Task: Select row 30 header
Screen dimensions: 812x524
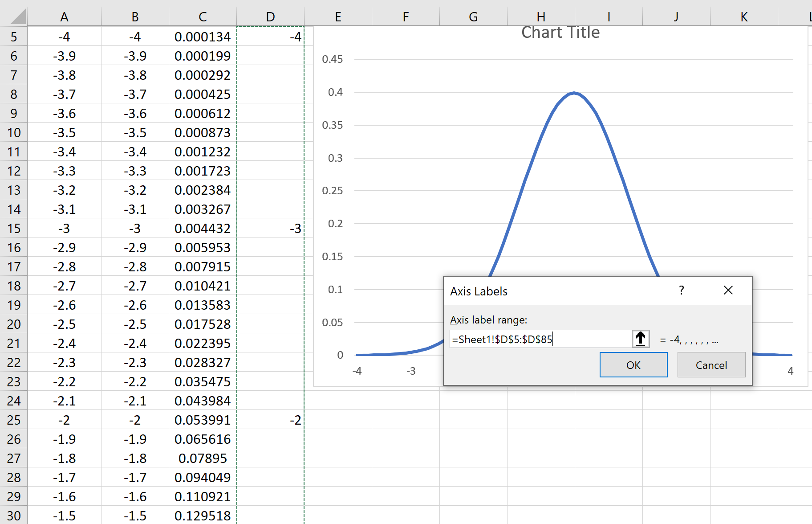Action: [x=14, y=516]
